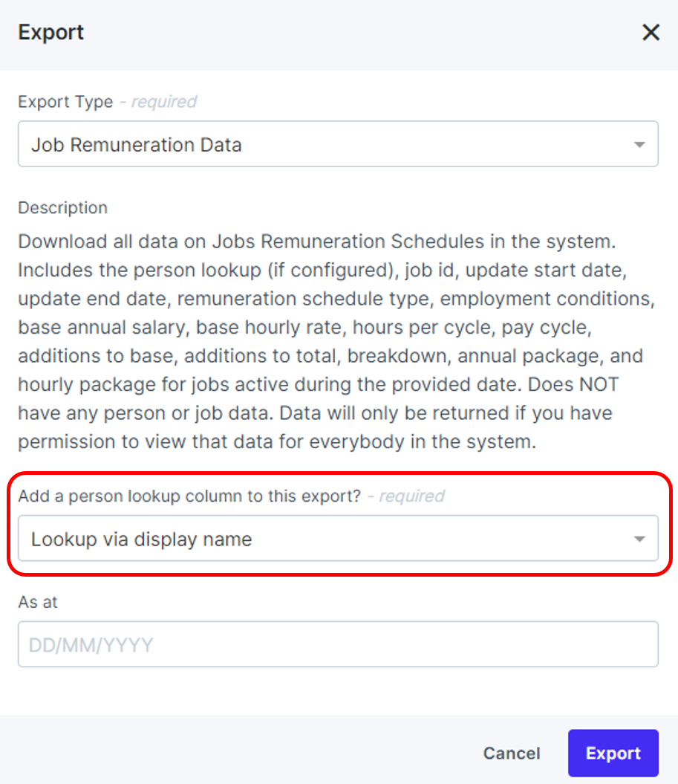Select the 'Job Remuneration Data' field
This screenshot has width=678, height=784.
[x=339, y=144]
